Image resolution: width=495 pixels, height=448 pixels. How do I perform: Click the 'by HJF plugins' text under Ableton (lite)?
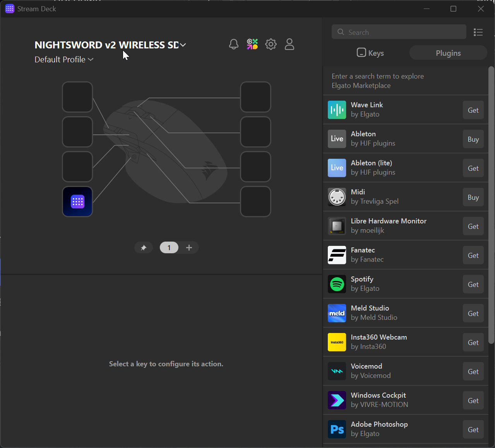click(373, 172)
